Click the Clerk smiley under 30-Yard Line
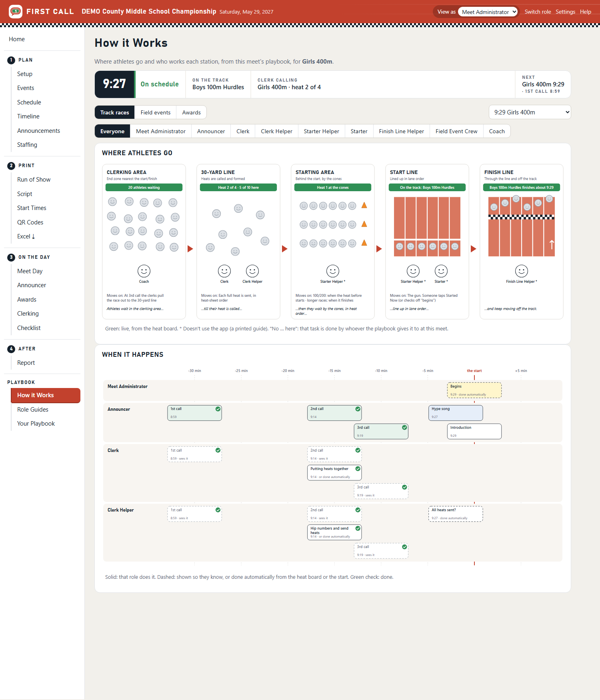This screenshot has height=700, width=600. click(x=224, y=271)
